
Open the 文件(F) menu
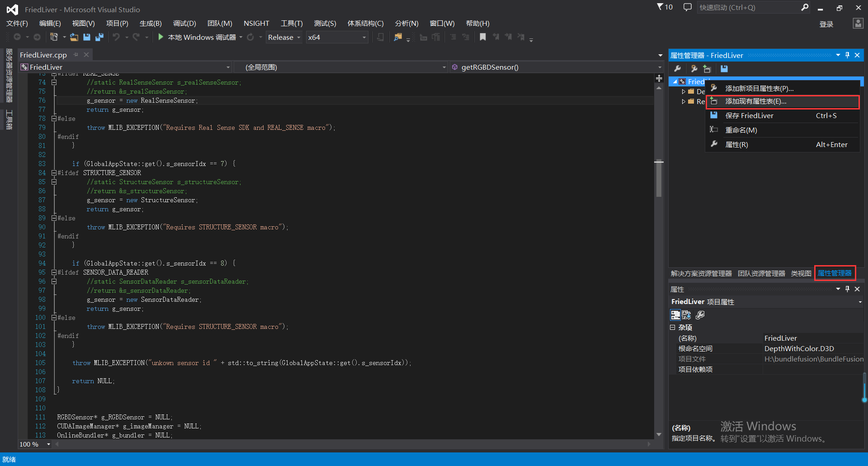click(17, 23)
